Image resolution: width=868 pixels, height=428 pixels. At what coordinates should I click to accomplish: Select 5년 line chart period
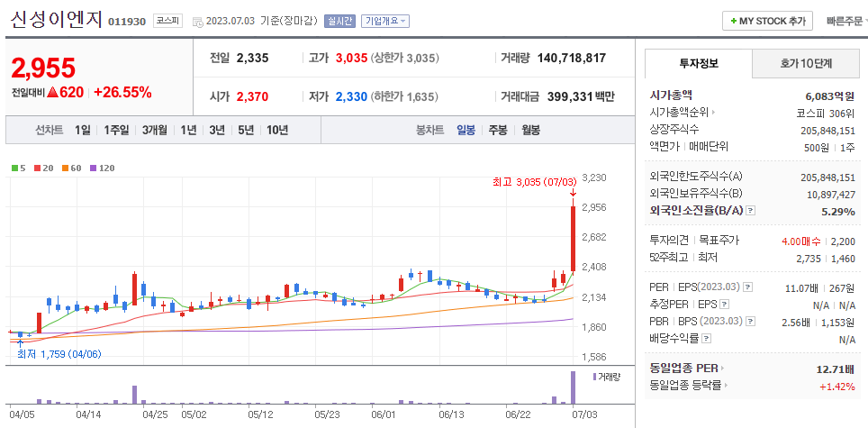246,131
